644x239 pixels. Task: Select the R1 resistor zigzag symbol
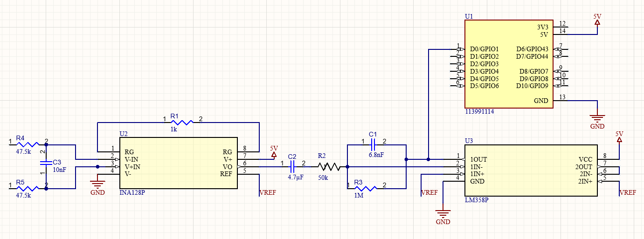coord(183,123)
